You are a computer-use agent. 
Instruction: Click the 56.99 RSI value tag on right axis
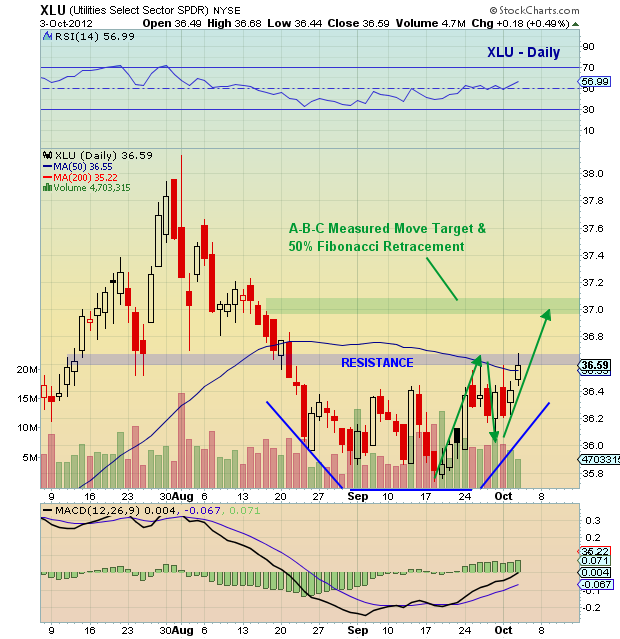click(595, 82)
